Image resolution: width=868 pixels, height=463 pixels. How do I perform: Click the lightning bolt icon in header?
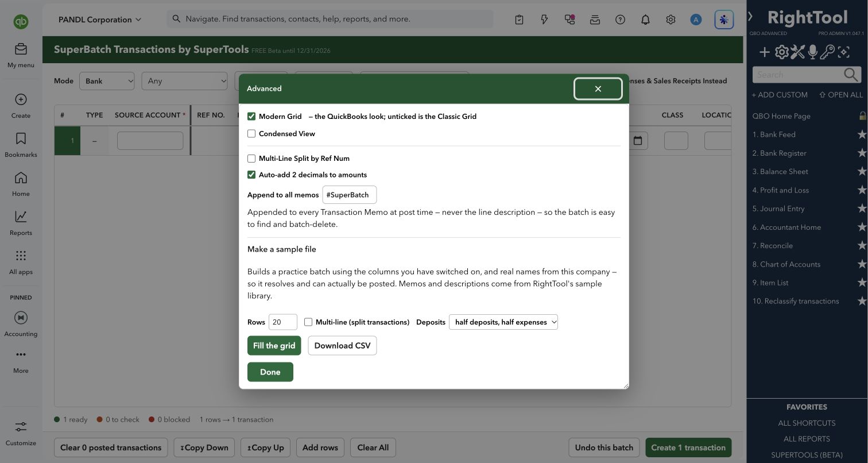click(x=544, y=20)
